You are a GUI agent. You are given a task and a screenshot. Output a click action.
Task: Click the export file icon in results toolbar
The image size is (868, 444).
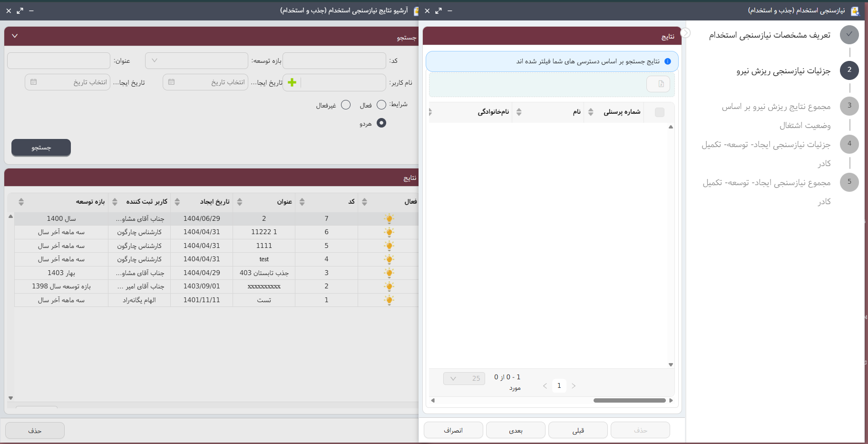click(x=661, y=84)
